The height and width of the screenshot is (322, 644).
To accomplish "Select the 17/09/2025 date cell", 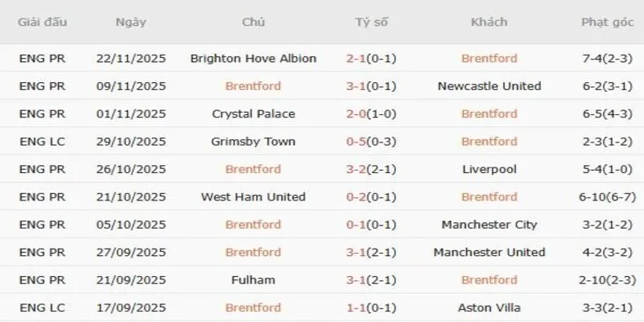I will 131,308.
